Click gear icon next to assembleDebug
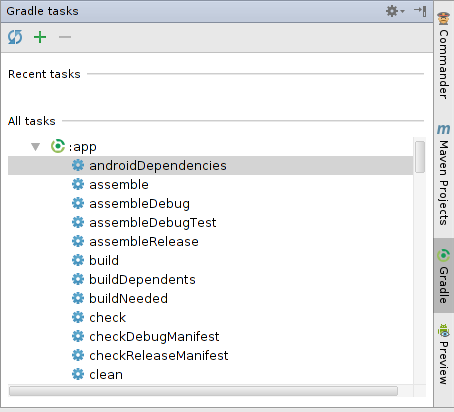 click(78, 203)
